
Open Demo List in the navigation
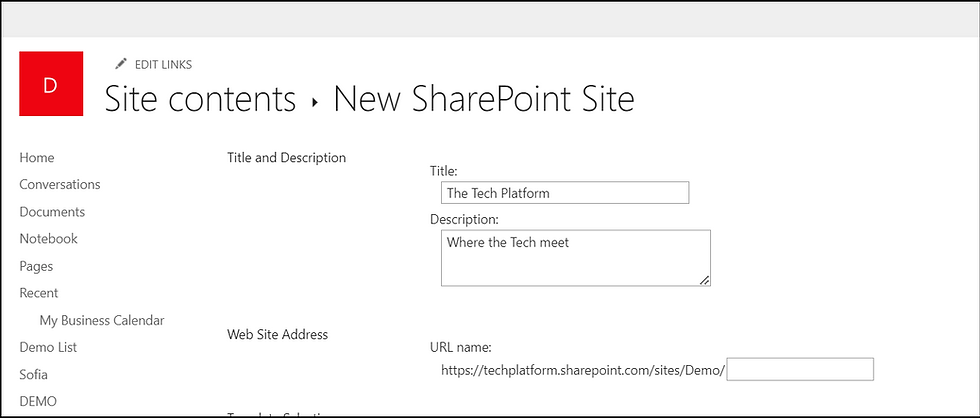click(x=48, y=347)
